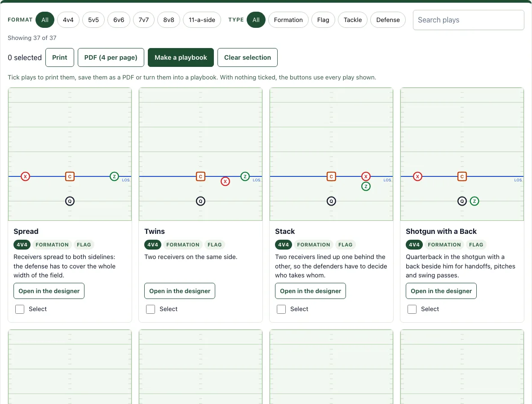Open Stack in the designer

point(310,291)
